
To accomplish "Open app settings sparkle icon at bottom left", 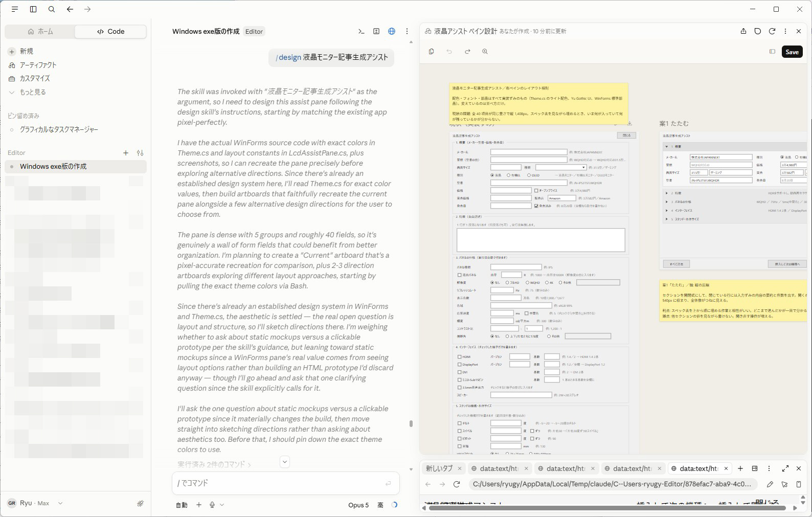I will (x=141, y=503).
